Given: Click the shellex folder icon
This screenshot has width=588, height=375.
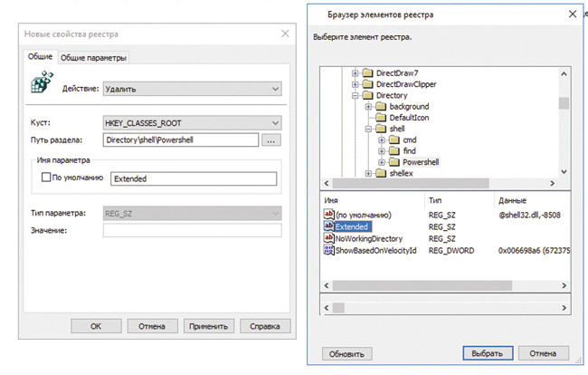Looking at the screenshot, I should point(382,172).
